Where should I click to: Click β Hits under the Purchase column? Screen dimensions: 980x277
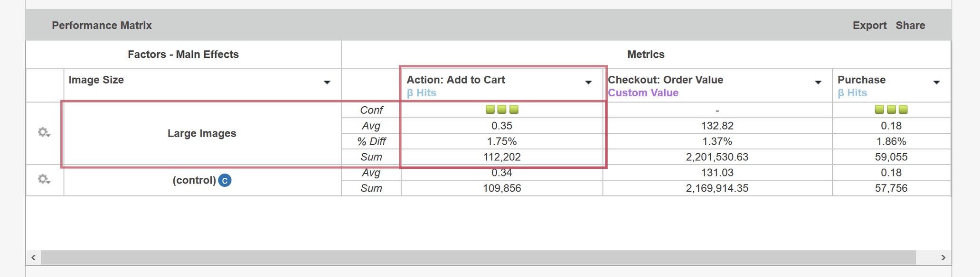(x=852, y=93)
